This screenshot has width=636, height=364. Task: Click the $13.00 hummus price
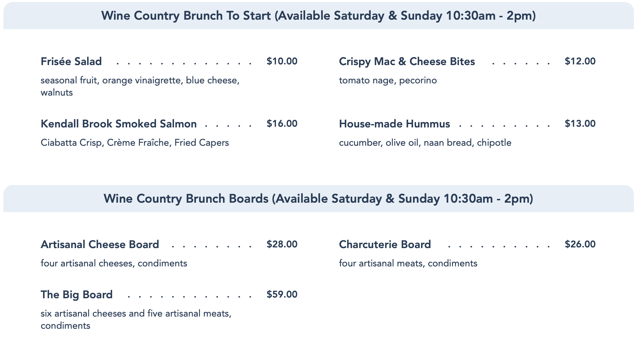click(580, 124)
